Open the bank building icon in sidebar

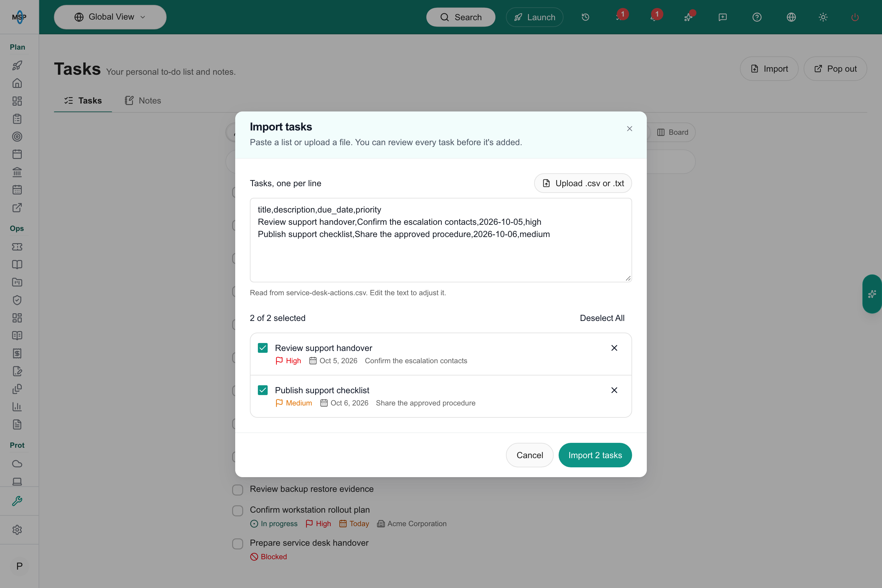[x=17, y=172]
